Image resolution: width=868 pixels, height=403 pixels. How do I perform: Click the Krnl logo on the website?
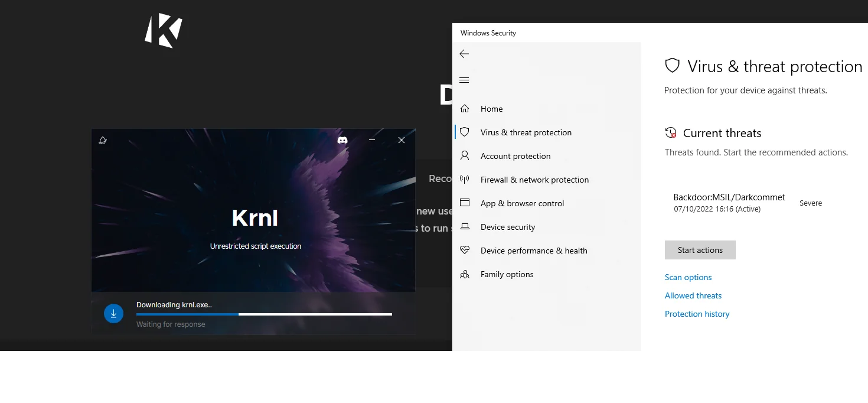pyautogui.click(x=164, y=31)
